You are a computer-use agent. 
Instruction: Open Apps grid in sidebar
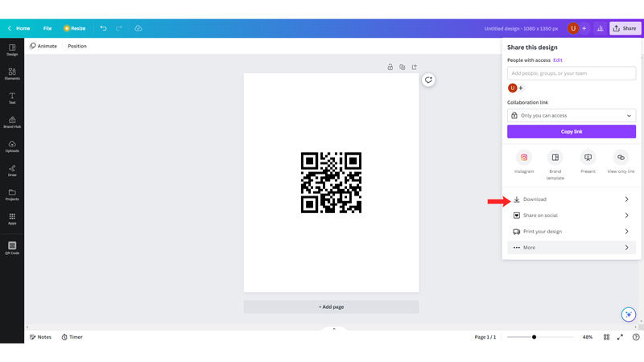click(x=12, y=219)
